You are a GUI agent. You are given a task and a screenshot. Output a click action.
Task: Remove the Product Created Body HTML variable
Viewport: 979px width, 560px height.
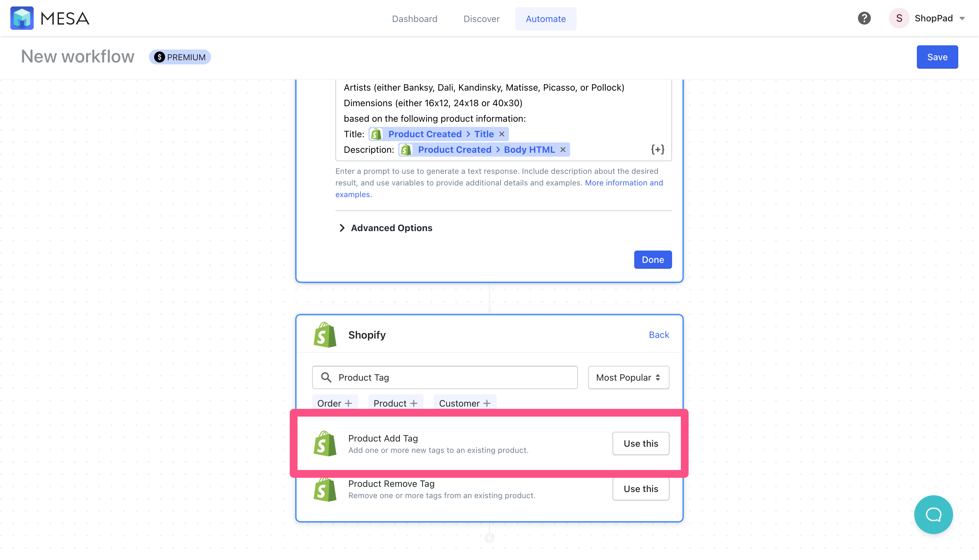(563, 150)
